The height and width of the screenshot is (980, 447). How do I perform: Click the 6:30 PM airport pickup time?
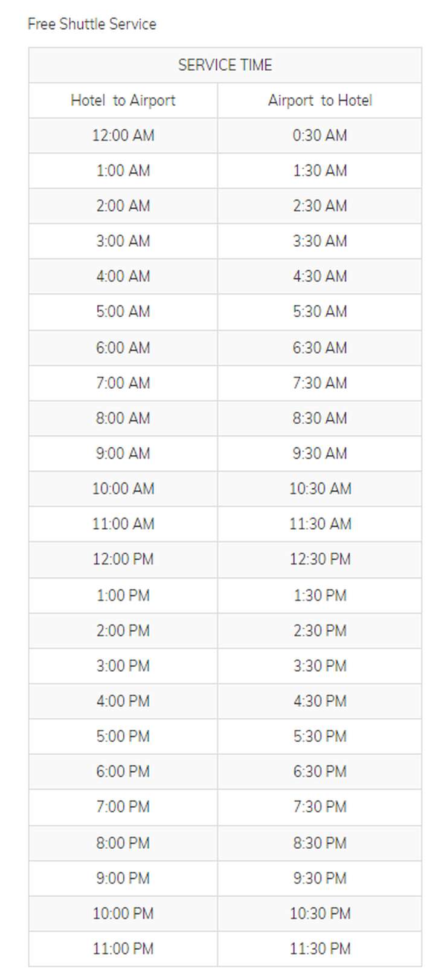(x=320, y=772)
